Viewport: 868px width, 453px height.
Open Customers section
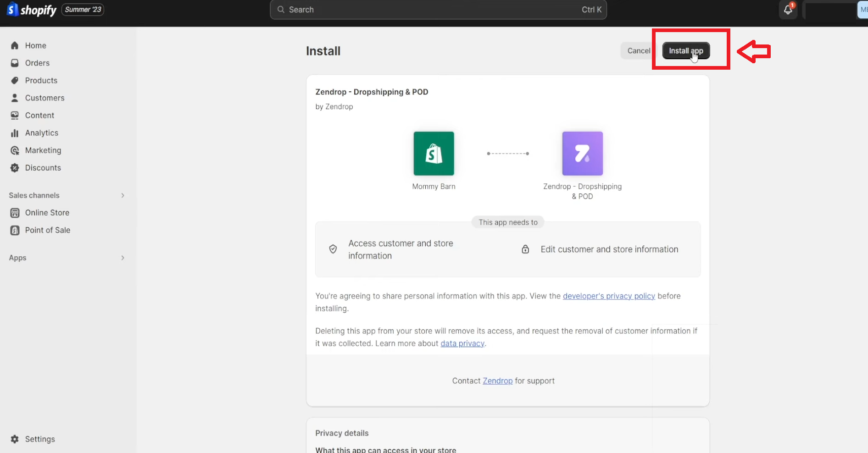45,98
